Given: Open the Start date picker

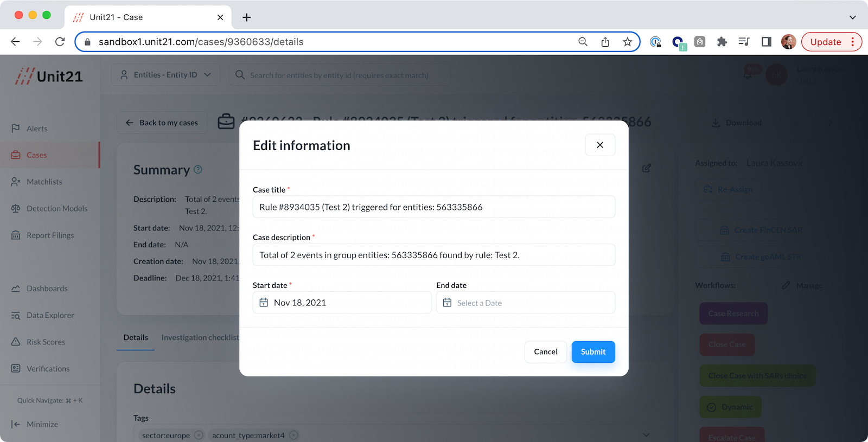Looking at the screenshot, I should (x=342, y=303).
